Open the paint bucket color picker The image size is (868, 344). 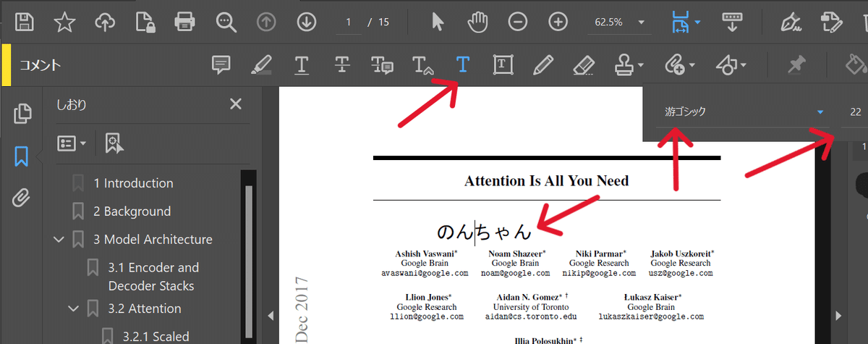[x=857, y=65]
